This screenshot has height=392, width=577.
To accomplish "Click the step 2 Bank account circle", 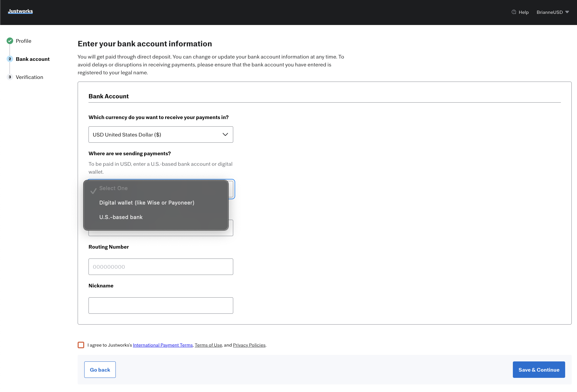I will (10, 59).
